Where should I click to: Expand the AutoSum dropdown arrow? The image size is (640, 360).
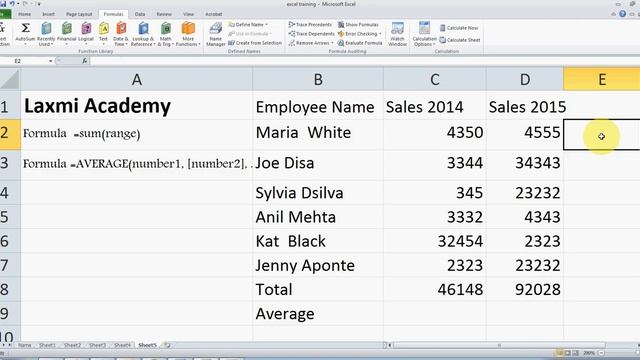[x=25, y=44]
